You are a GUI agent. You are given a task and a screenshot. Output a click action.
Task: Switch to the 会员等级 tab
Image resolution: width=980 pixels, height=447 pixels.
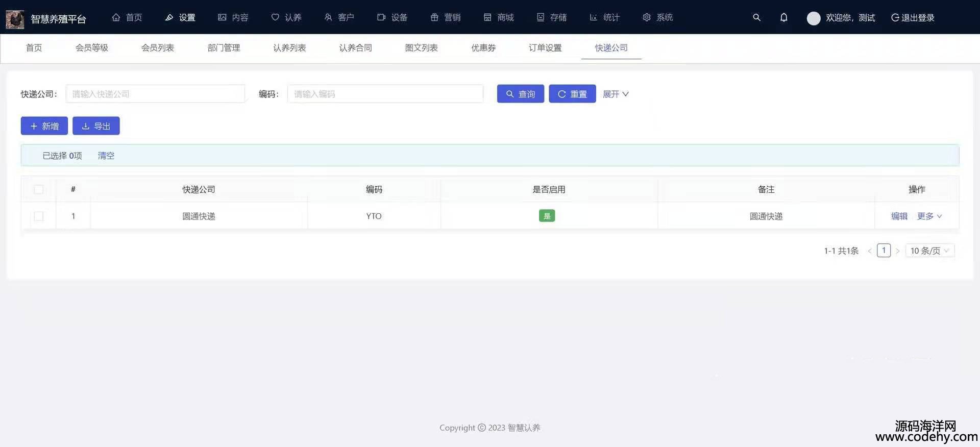92,47
